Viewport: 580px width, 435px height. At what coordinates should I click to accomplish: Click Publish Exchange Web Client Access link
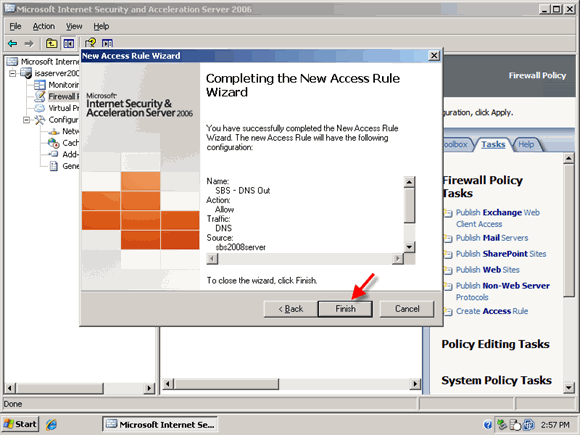click(x=498, y=218)
